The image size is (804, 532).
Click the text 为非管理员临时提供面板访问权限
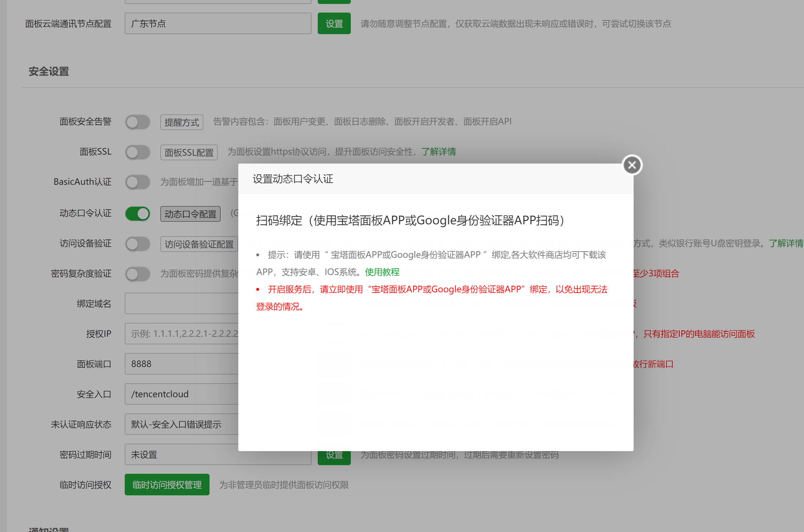(x=284, y=485)
